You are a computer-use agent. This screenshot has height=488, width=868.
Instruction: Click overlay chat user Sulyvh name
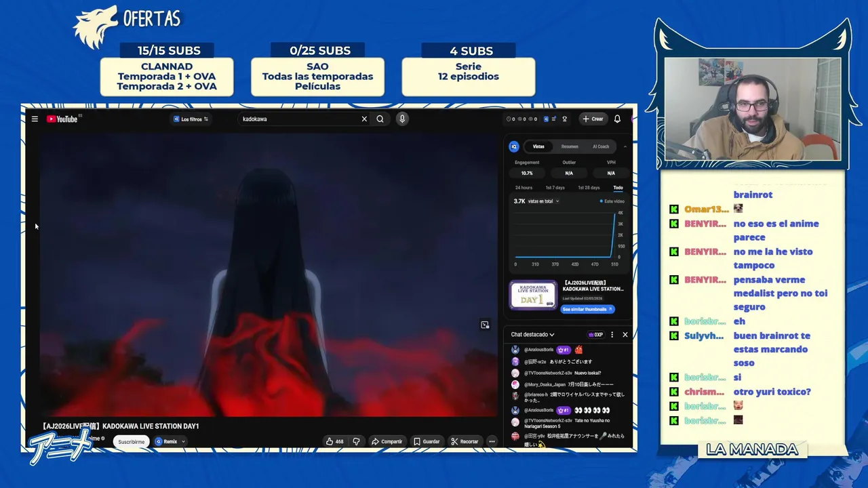[x=703, y=335]
